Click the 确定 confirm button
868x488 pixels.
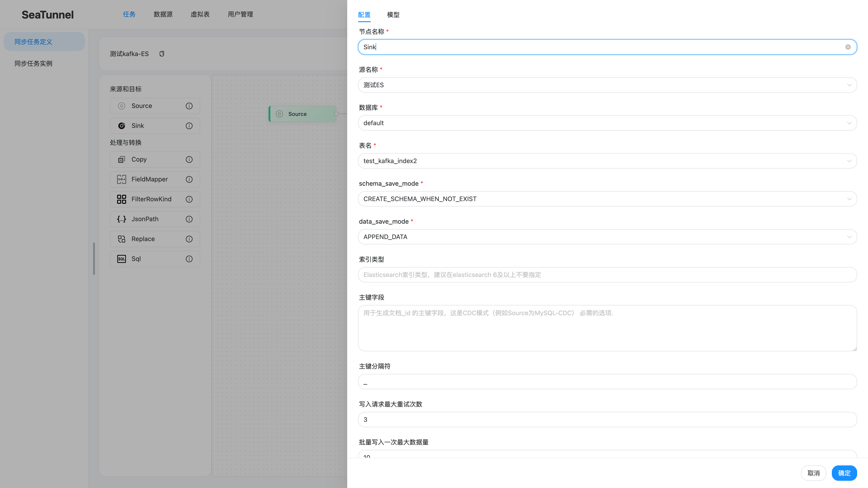coord(844,473)
